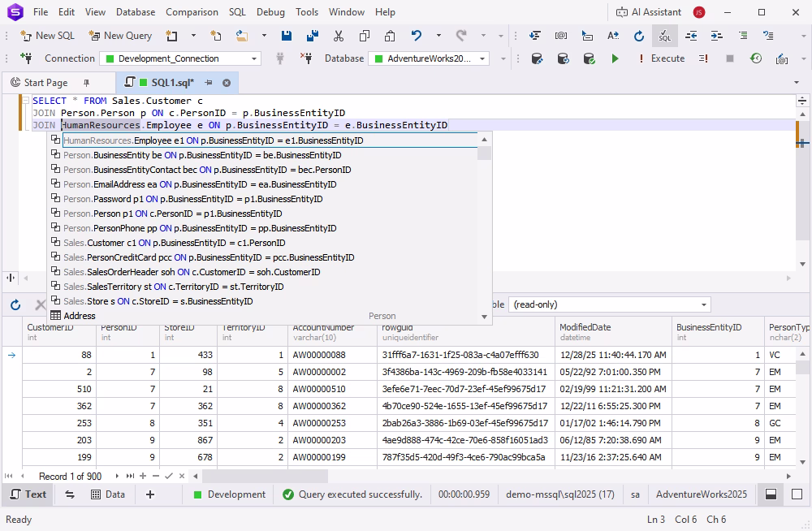The height and width of the screenshot is (531, 812).
Task: Switch to the Data view tab
Action: 108,494
